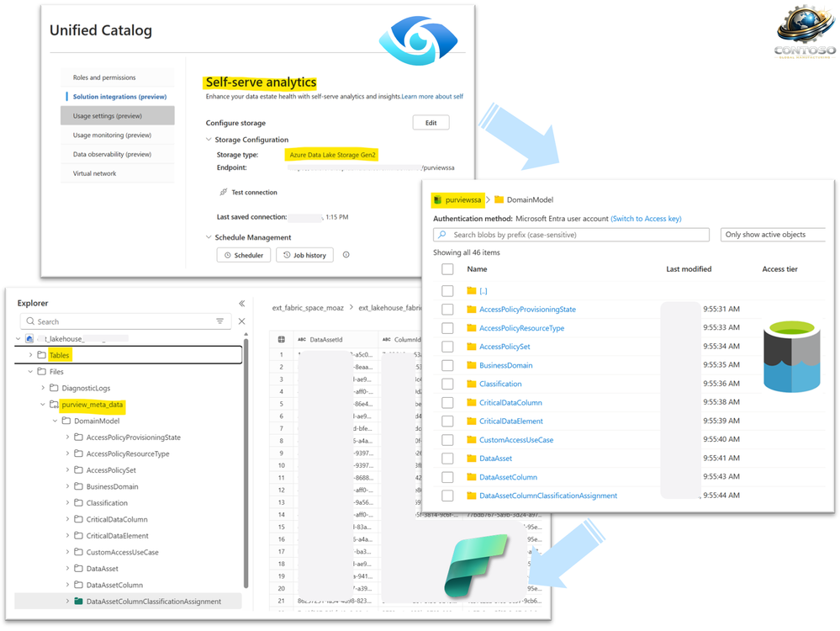Open BusinessDomain blob folder link
The image size is (840, 631).
tap(505, 366)
